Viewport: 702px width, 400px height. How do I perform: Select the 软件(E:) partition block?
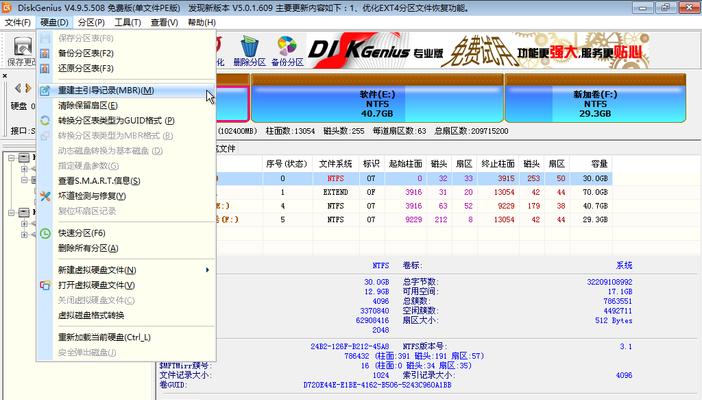pos(375,105)
